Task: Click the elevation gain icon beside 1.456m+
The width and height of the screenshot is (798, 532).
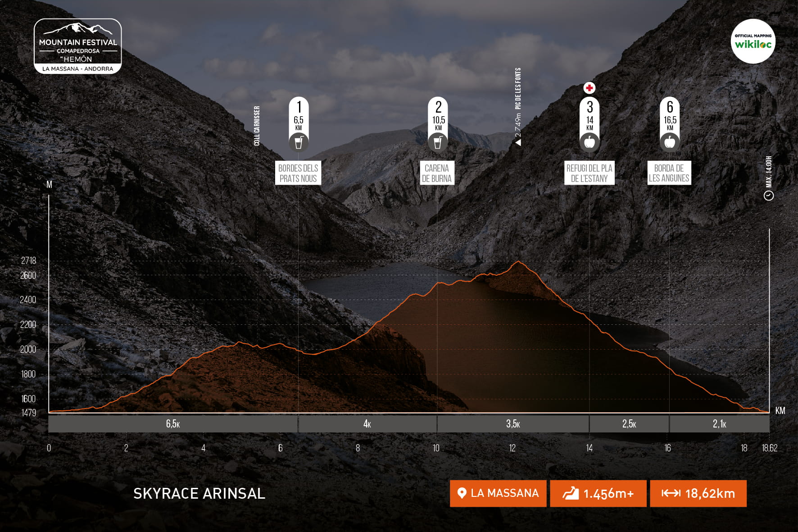Action: click(570, 493)
